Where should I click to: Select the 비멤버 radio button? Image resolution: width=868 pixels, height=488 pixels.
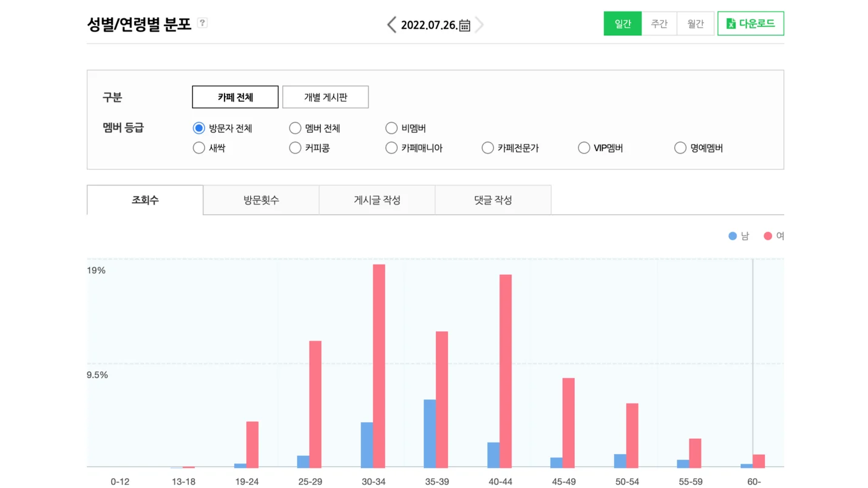coord(392,128)
